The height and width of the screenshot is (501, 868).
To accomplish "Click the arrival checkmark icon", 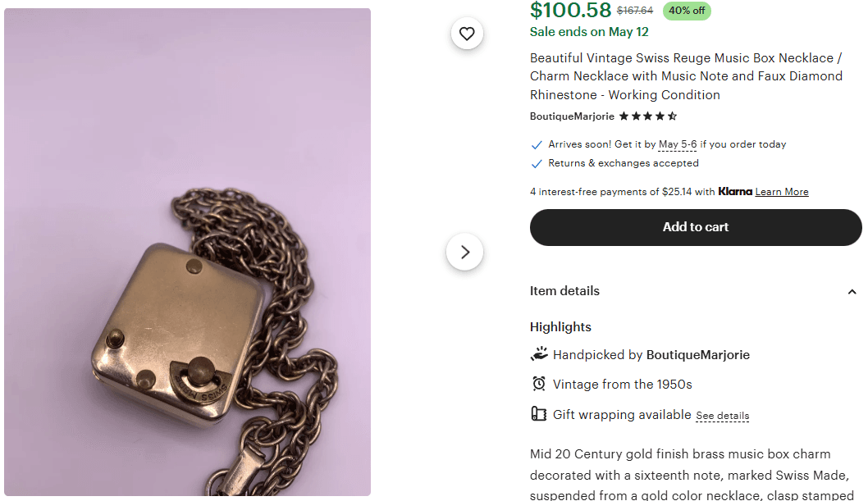I will [x=536, y=144].
